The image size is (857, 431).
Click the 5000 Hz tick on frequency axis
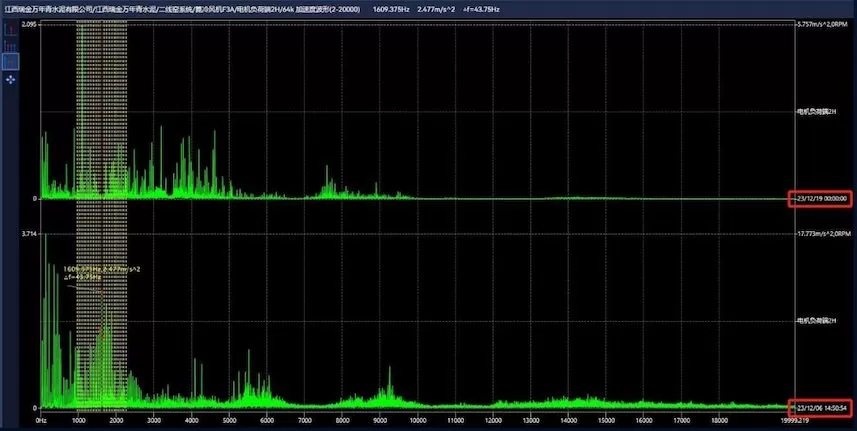tap(230, 421)
